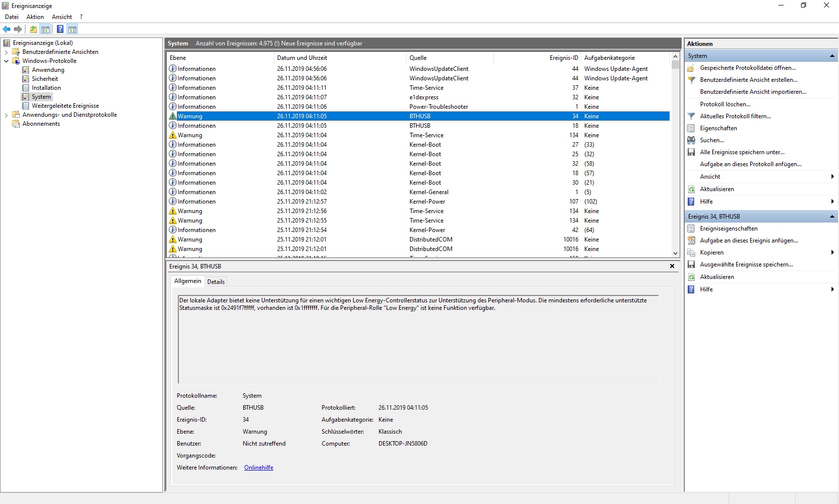Select the Abonnements icon in the tree

coord(16,124)
